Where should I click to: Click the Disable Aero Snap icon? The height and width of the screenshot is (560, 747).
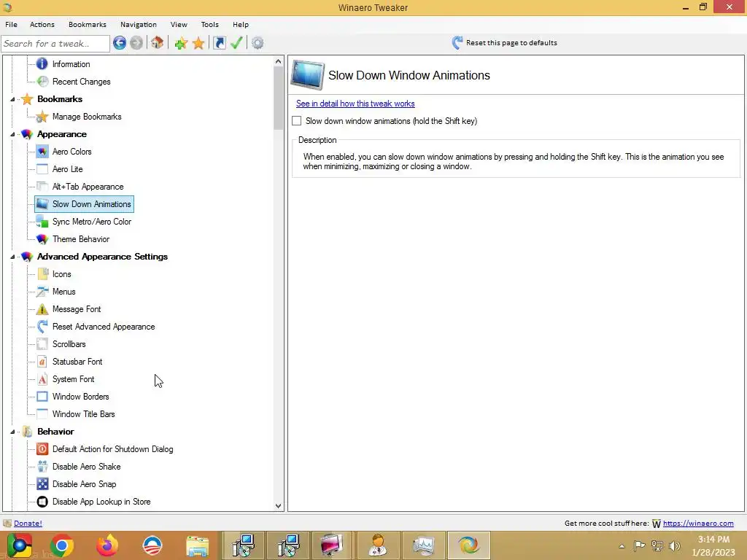pyautogui.click(x=42, y=484)
